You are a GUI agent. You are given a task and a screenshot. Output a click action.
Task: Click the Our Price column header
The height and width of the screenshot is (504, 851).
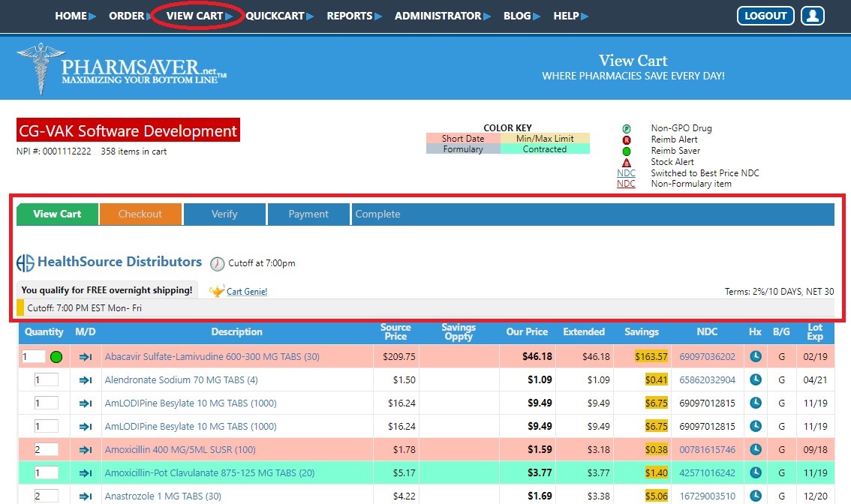527,332
